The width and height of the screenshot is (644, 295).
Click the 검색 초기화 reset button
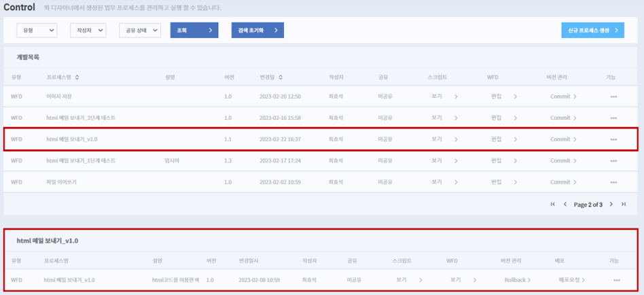(257, 31)
